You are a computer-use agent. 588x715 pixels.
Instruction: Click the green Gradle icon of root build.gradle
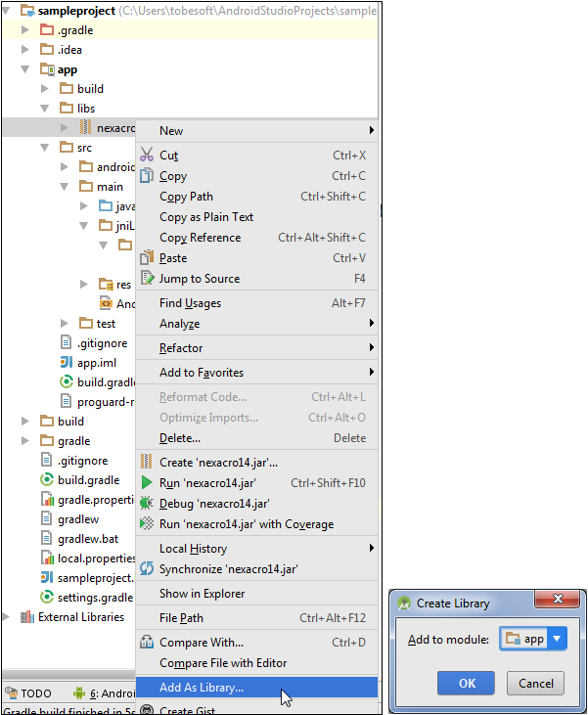click(47, 479)
